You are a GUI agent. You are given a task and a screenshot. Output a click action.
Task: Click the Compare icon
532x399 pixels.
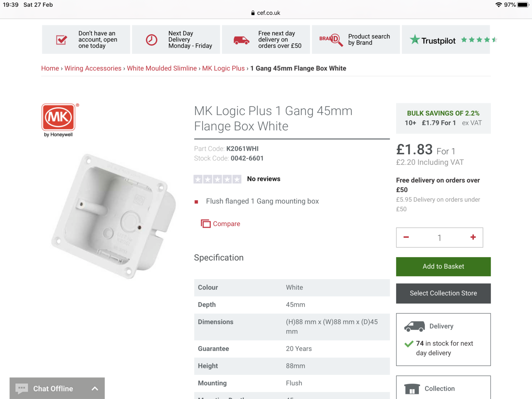(x=205, y=224)
